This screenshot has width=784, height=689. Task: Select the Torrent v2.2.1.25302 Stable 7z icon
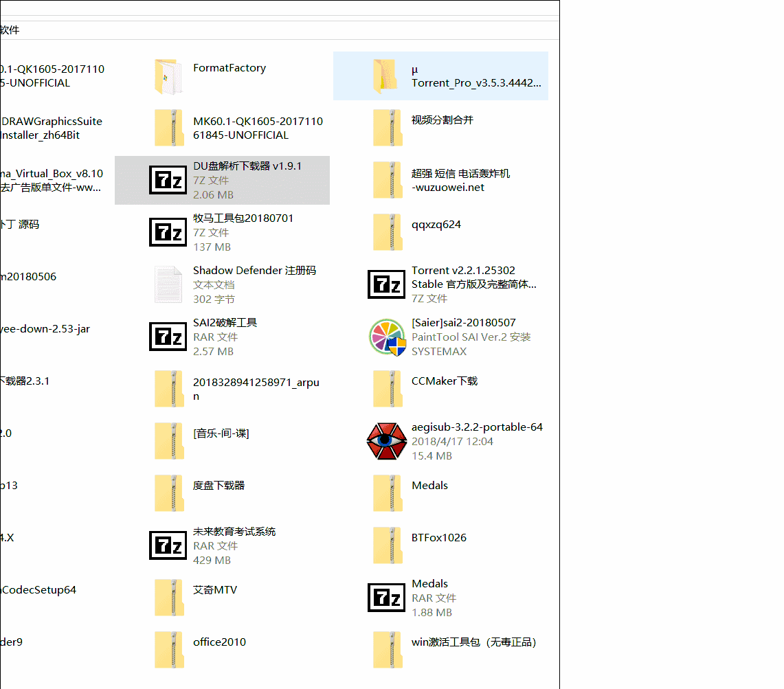coord(386,284)
